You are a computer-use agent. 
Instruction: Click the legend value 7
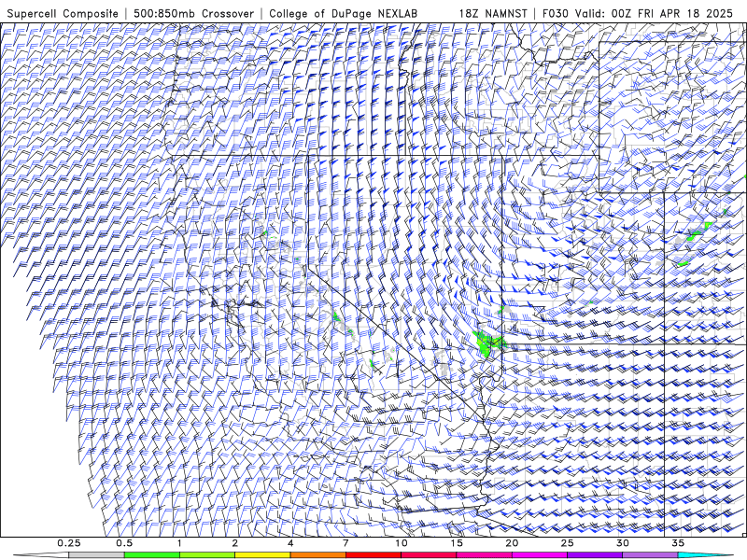tap(345, 543)
